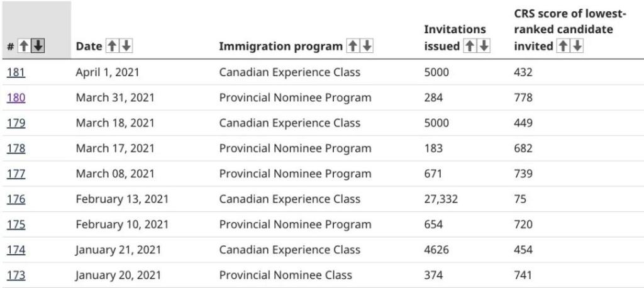The height and width of the screenshot is (288, 644).
Task: Sort Invitations issued ascending
Action: click(x=469, y=47)
